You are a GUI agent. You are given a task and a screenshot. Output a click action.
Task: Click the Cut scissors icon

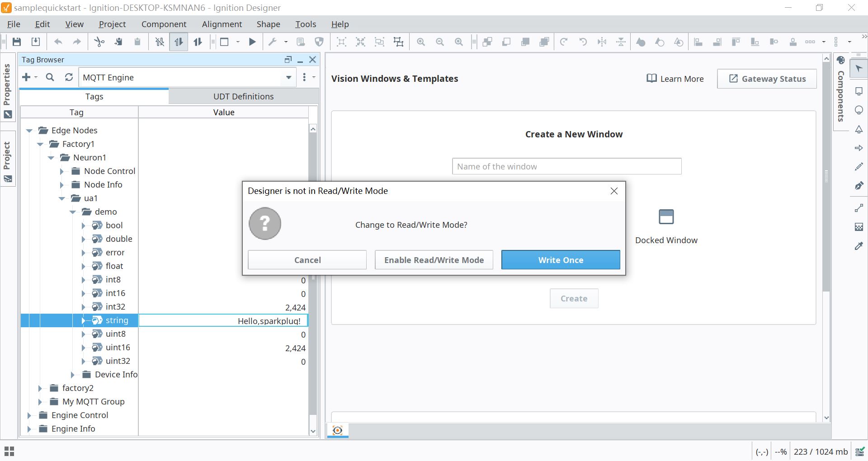click(x=99, y=42)
